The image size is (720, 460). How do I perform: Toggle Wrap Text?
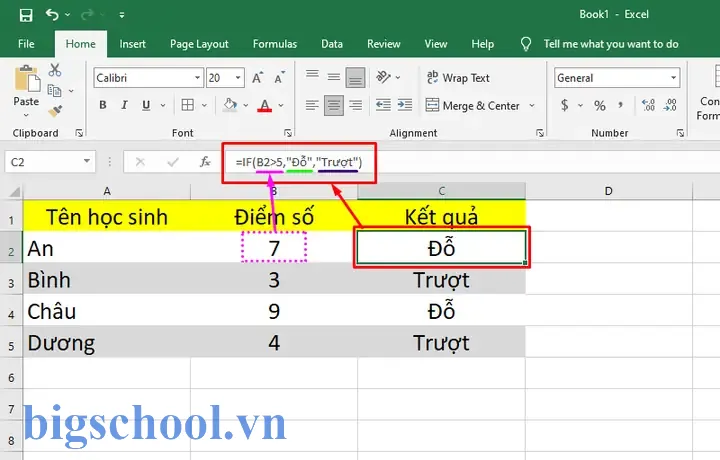[458, 78]
